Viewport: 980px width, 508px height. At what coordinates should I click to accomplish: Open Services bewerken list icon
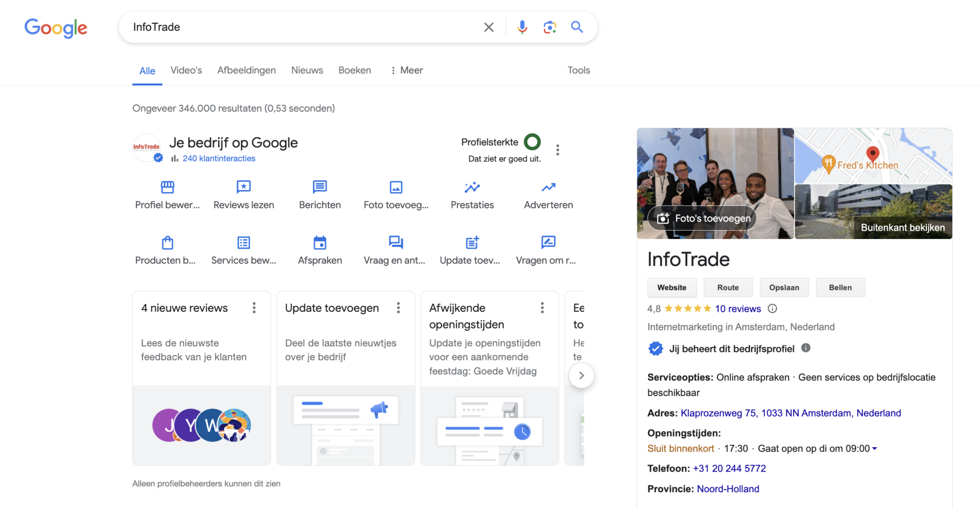(x=244, y=243)
